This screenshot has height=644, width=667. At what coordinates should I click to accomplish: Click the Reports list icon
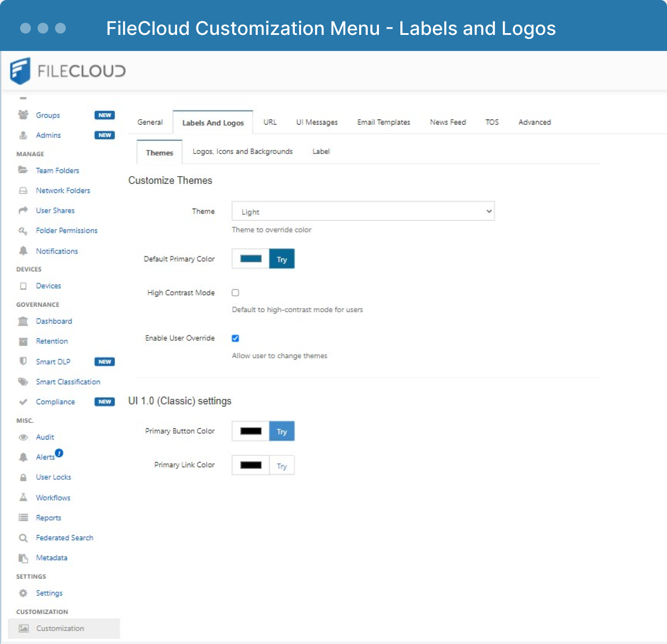[23, 517]
